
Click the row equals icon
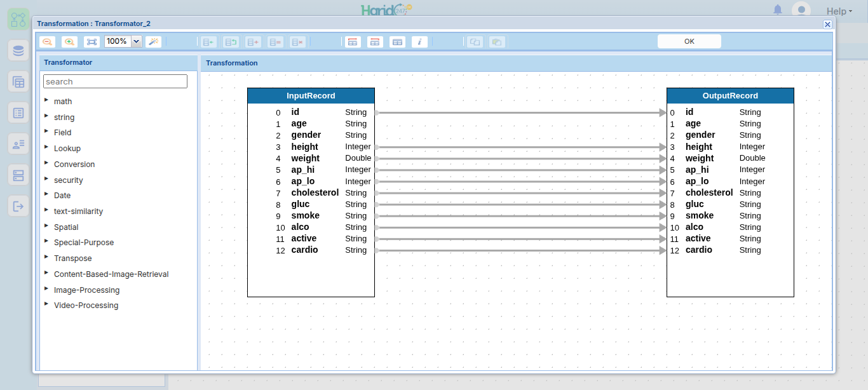point(275,42)
